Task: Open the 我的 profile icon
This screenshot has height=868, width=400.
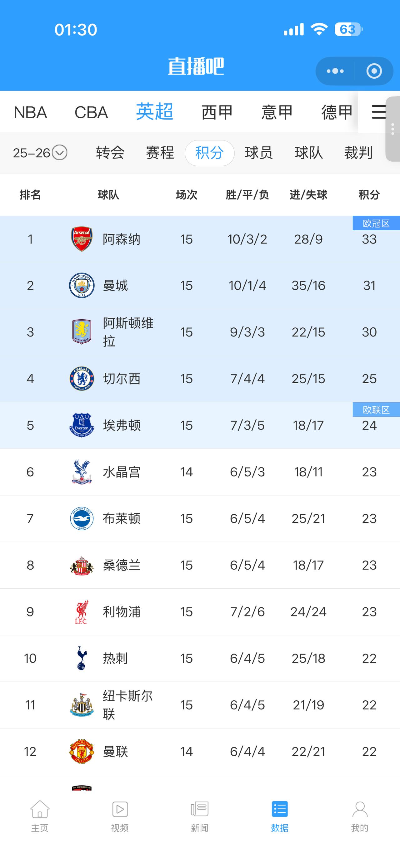Action: (x=359, y=809)
